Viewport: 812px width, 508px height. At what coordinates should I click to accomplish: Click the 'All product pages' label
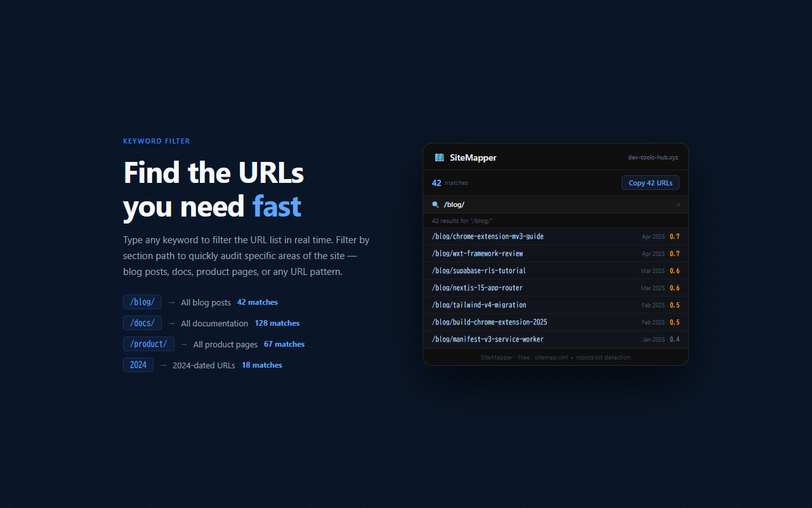point(225,344)
